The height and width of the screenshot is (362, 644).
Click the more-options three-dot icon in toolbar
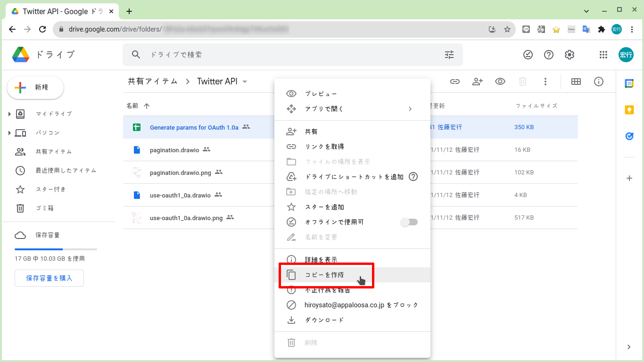pos(545,82)
